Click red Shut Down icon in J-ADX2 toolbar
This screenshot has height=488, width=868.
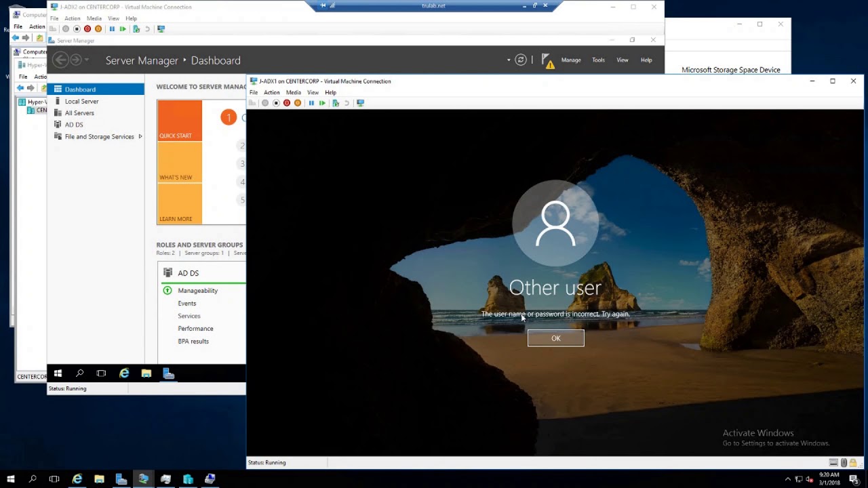click(87, 29)
